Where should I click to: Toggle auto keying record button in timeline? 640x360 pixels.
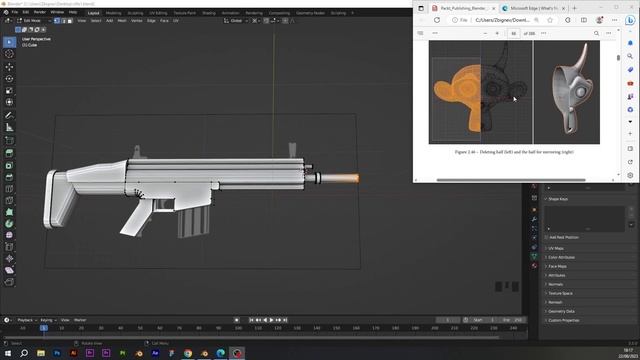[x=236, y=320]
